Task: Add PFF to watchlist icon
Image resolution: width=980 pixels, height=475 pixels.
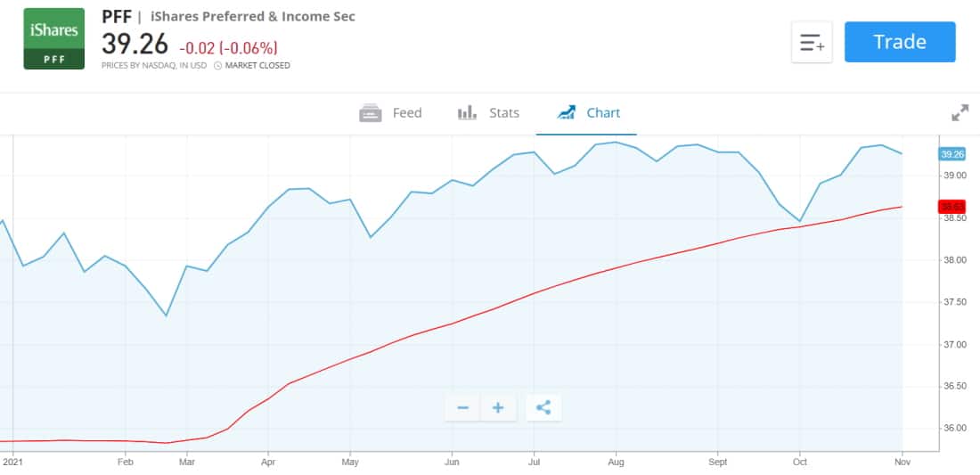Action: [812, 42]
